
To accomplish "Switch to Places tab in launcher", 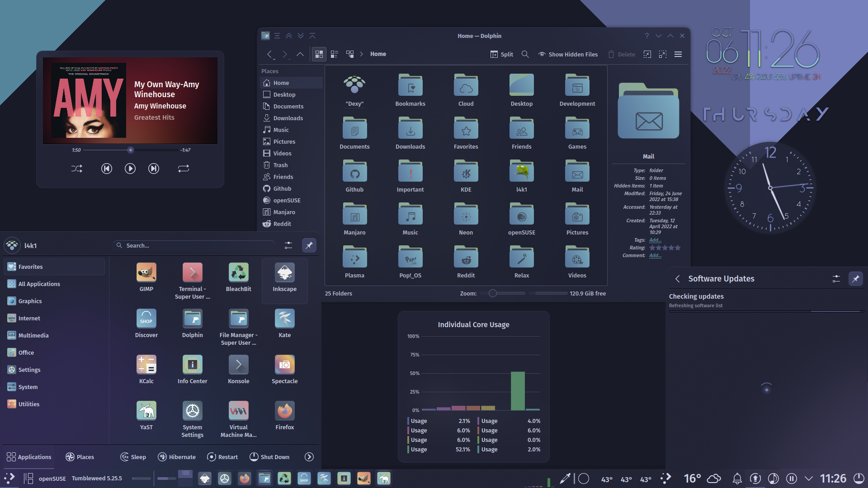I will tap(80, 457).
